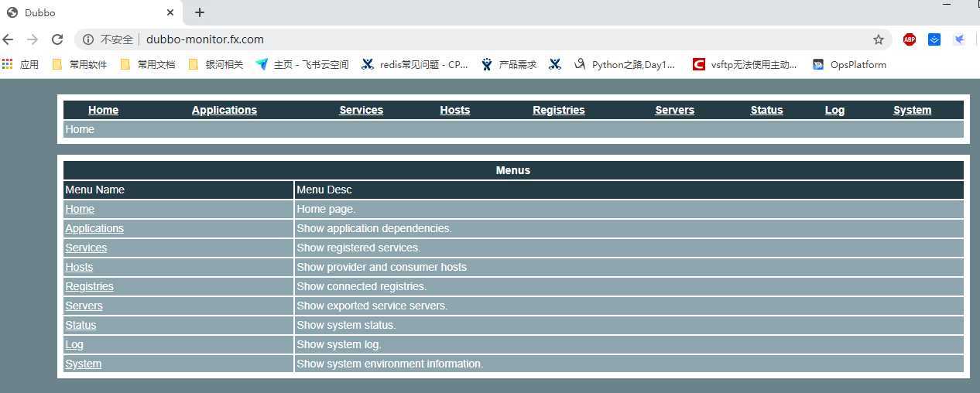Click the browser forward arrow
980x393 pixels.
(33, 39)
